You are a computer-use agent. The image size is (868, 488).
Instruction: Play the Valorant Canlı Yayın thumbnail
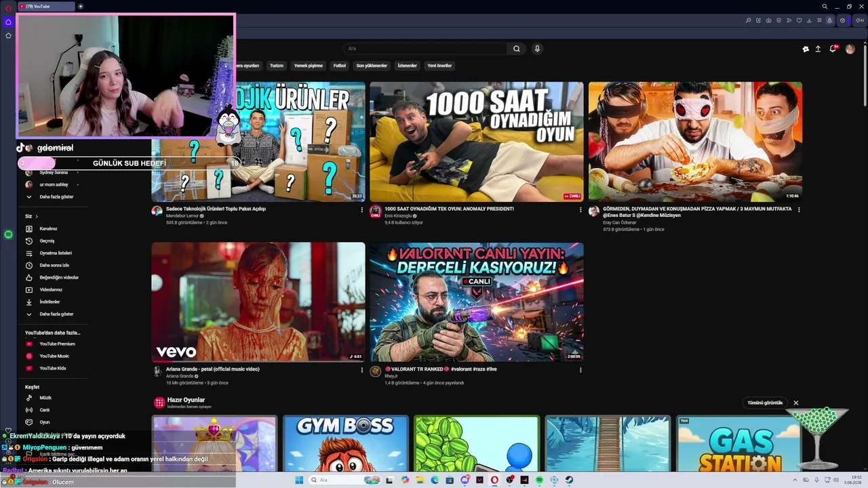point(477,302)
